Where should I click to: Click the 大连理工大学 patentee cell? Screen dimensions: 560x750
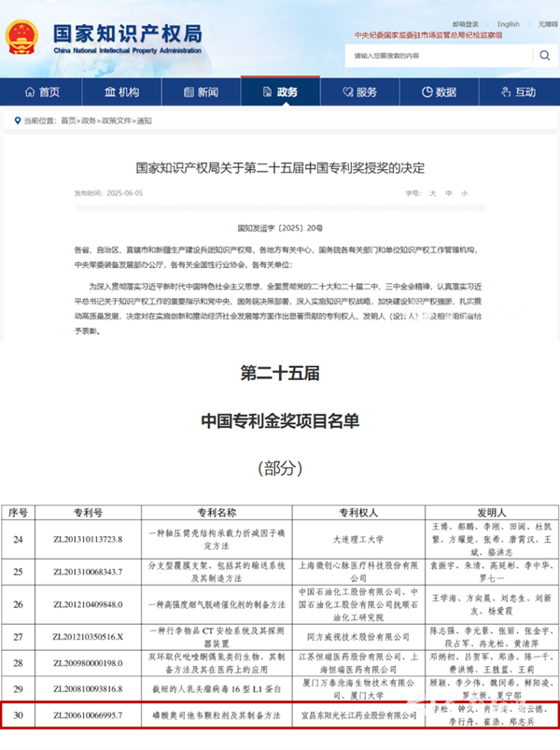358,540
